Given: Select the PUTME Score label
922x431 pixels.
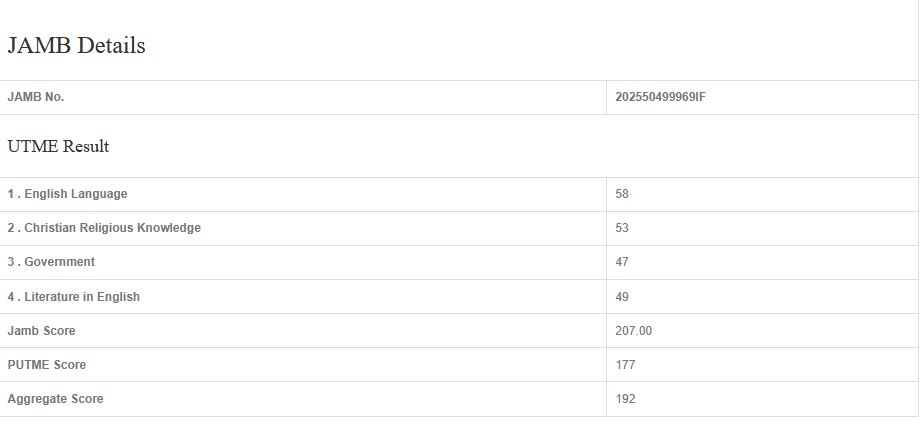Looking at the screenshot, I should click(x=47, y=365).
